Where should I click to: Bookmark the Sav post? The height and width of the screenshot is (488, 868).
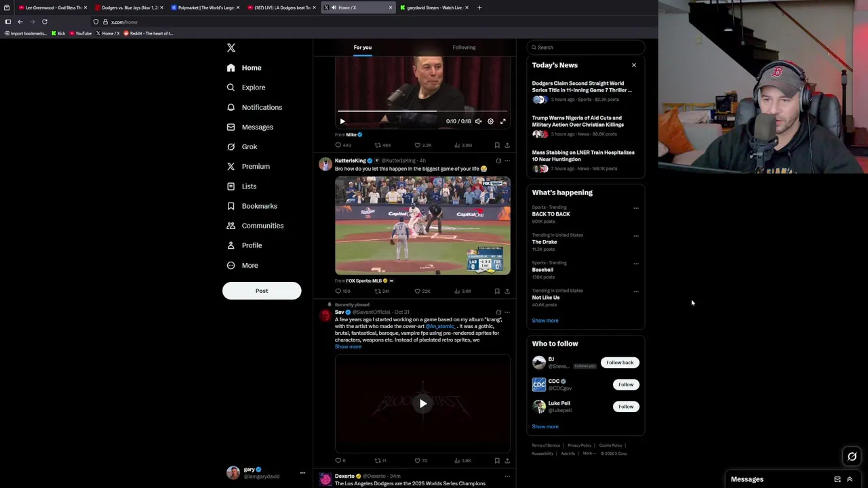[497, 461]
